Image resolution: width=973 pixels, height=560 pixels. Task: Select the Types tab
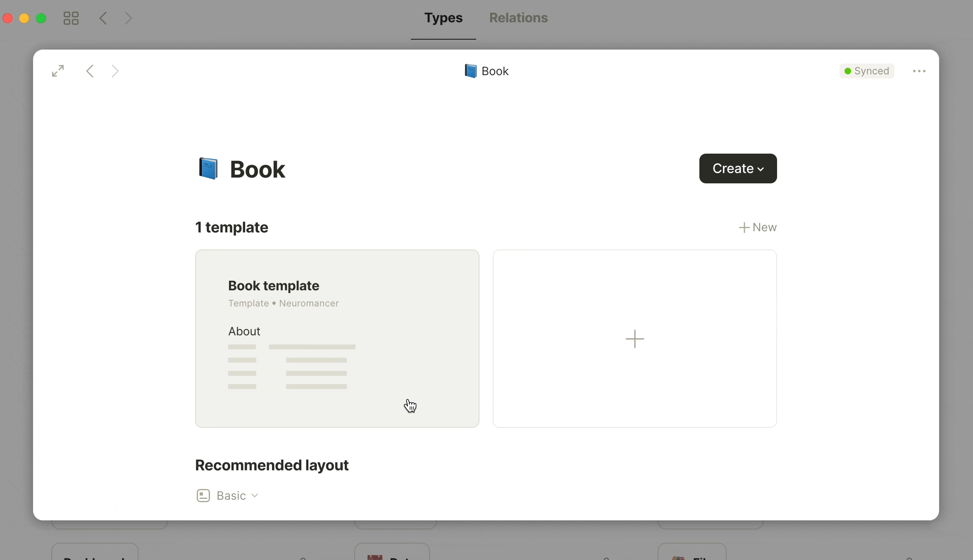[x=443, y=18]
